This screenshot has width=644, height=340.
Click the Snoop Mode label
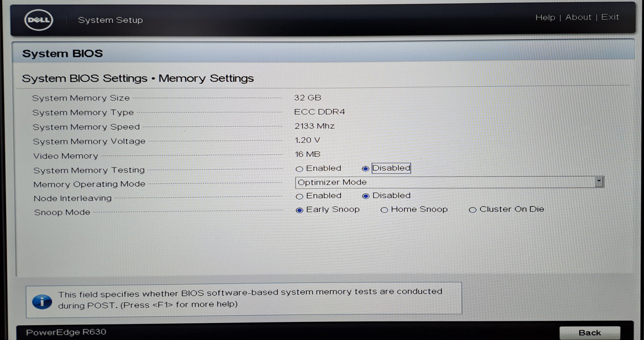[x=62, y=212]
